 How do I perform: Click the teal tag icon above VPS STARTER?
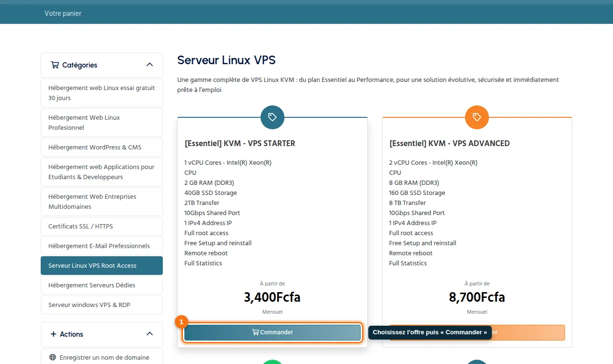(x=272, y=117)
